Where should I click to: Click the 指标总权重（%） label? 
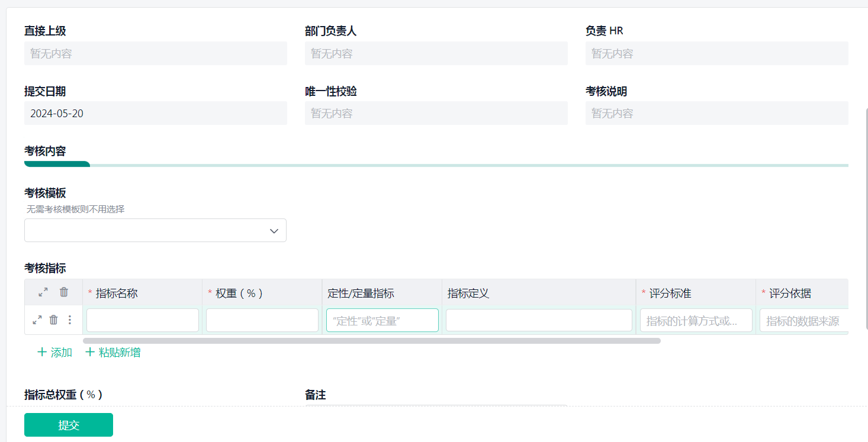(63, 395)
